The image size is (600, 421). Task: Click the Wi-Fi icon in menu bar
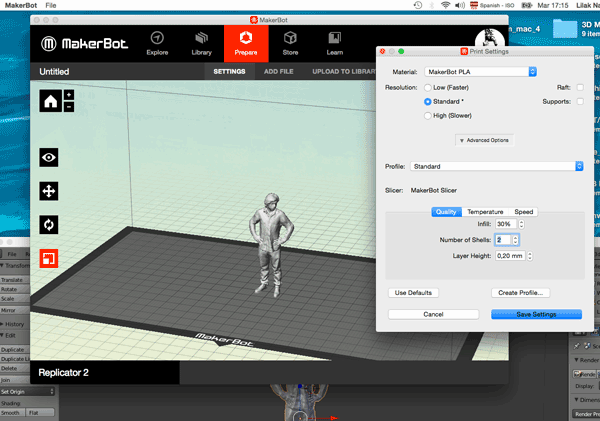445,5
